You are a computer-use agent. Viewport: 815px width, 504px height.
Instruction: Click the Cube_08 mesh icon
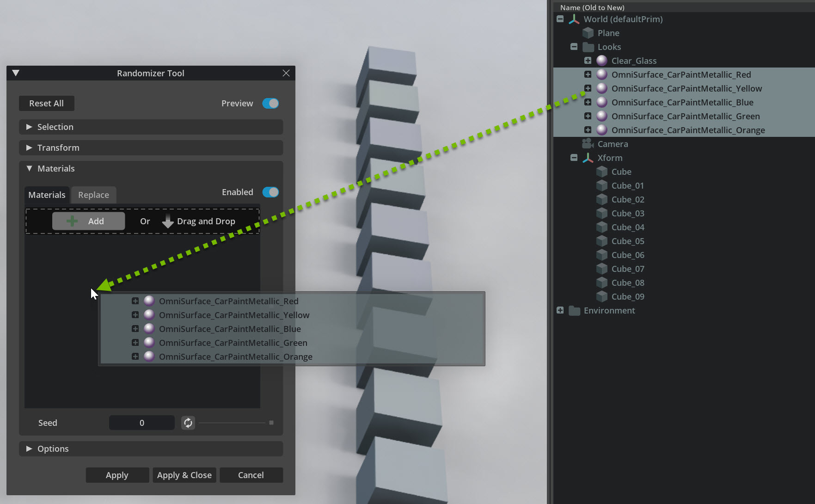click(x=602, y=283)
